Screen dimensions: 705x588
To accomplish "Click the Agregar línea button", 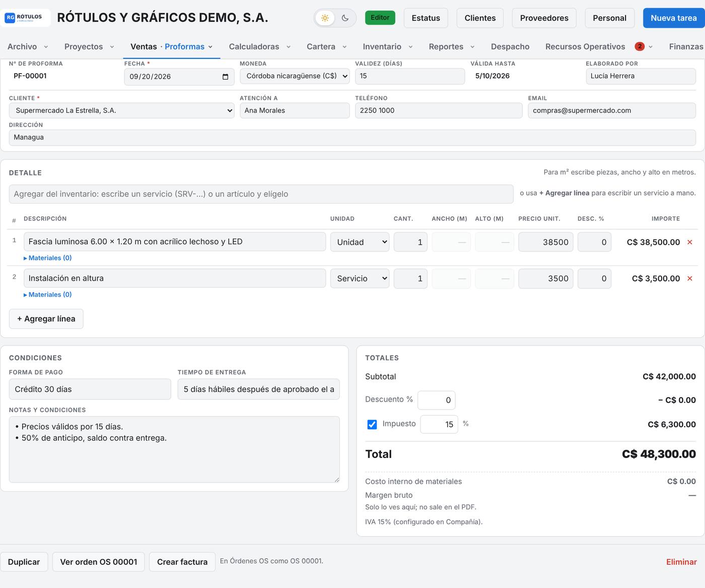I will pyautogui.click(x=46, y=319).
